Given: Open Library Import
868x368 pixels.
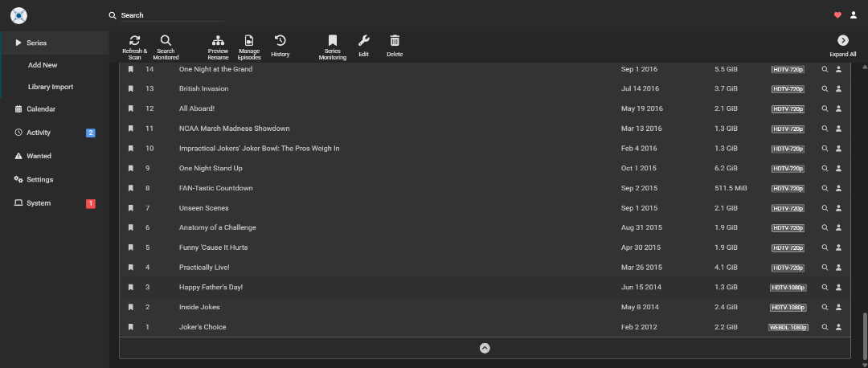Looking at the screenshot, I should [x=51, y=87].
